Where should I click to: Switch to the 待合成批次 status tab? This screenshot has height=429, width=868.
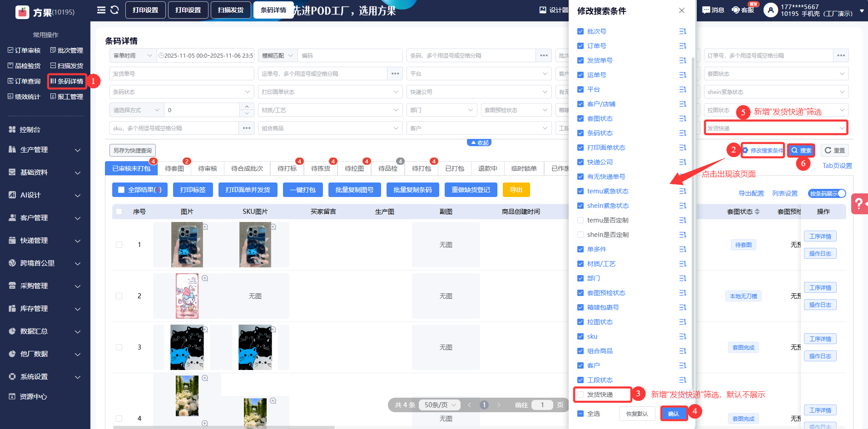(x=247, y=168)
